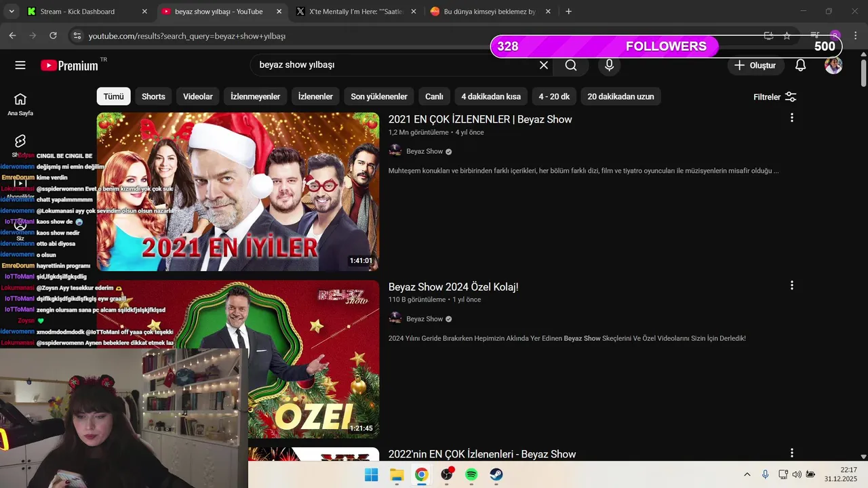Open the taskbar clock and date
868x488 pixels.
pyautogui.click(x=841, y=474)
